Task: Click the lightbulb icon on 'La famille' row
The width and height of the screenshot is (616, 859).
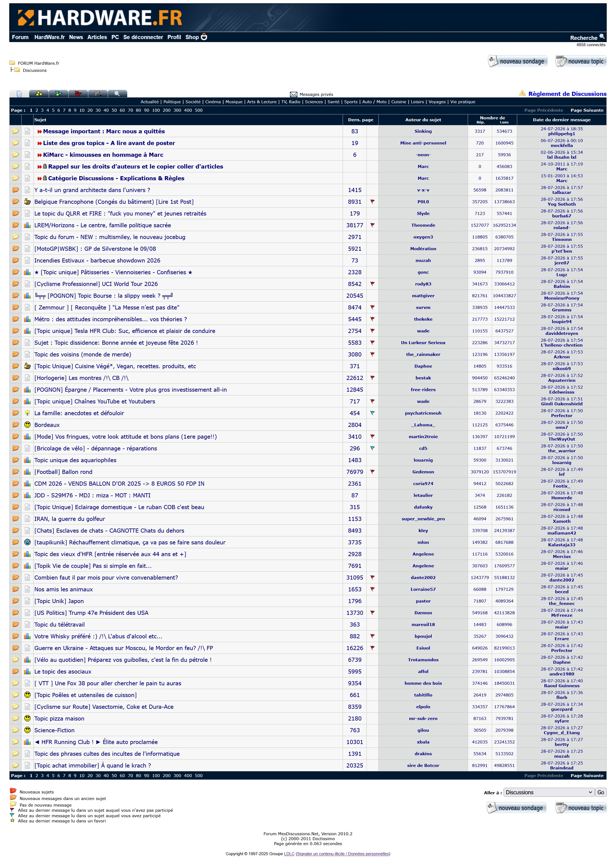Action: [27, 413]
